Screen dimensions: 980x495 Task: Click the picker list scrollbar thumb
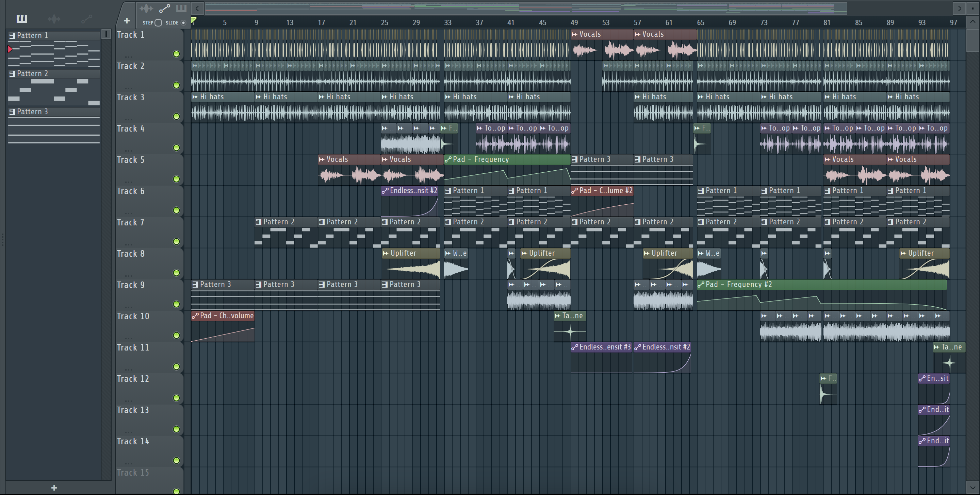106,35
